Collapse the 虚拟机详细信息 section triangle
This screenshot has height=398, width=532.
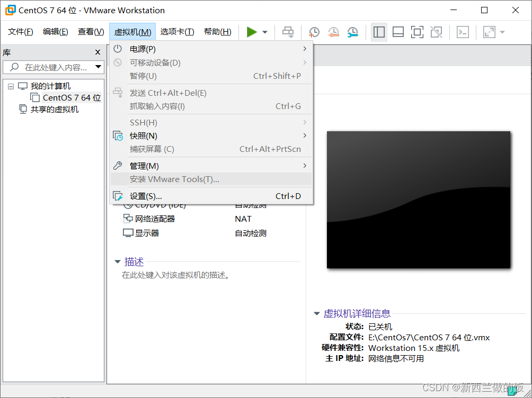[x=316, y=314]
